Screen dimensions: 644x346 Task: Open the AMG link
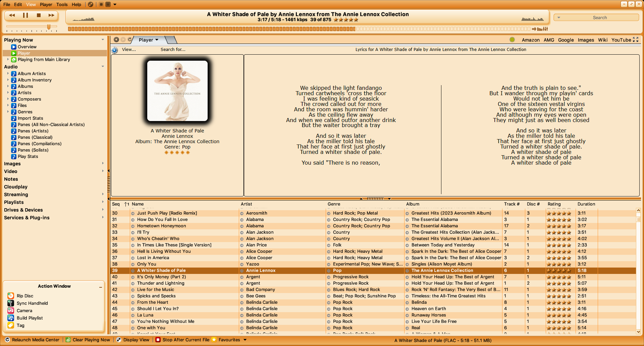(x=549, y=40)
